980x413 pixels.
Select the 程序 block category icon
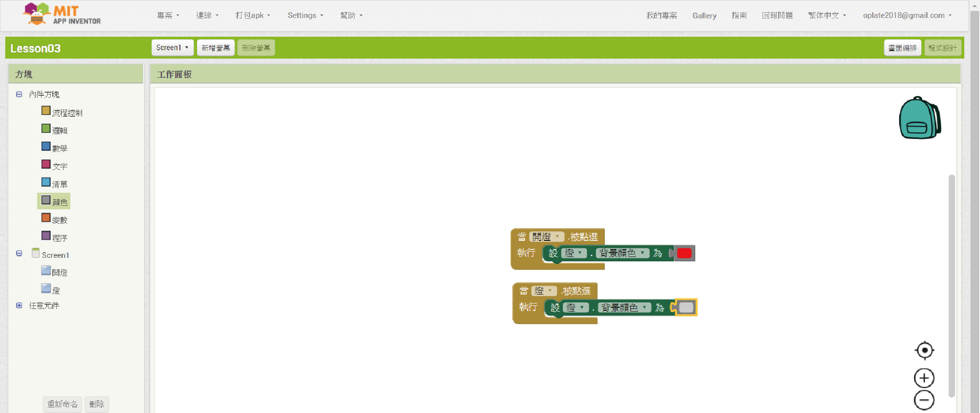tap(46, 236)
